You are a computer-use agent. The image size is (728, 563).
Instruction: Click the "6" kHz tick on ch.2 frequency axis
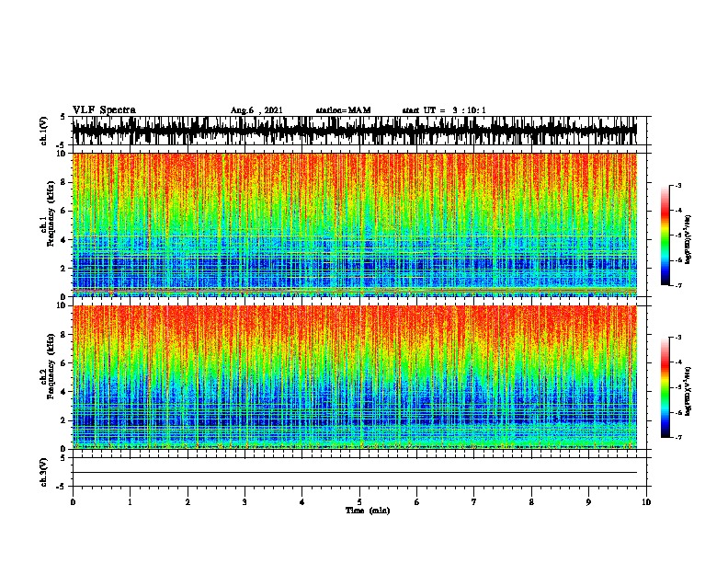64,363
